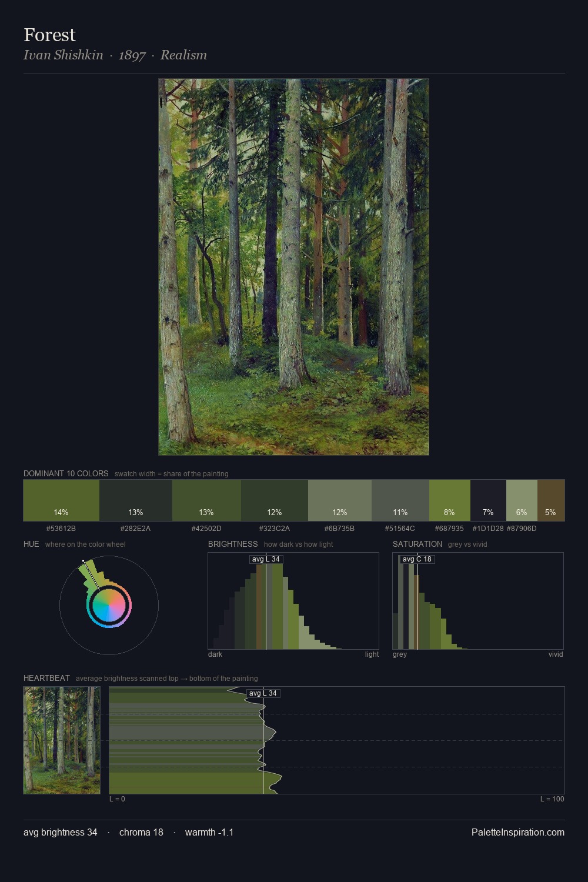Screen dimensions: 588x882
Task: Click the 'SATURATION' section heading
Action: tap(417, 544)
